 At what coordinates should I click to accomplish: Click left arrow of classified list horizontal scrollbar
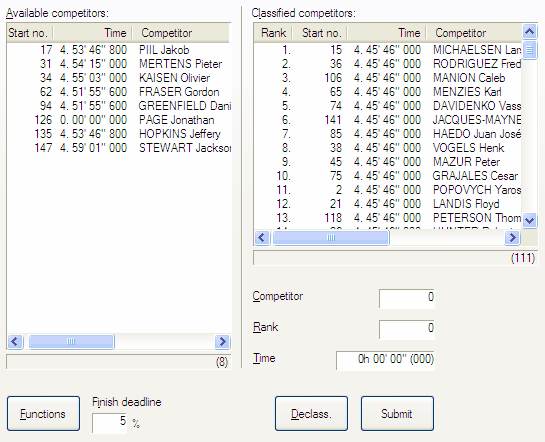point(262,238)
